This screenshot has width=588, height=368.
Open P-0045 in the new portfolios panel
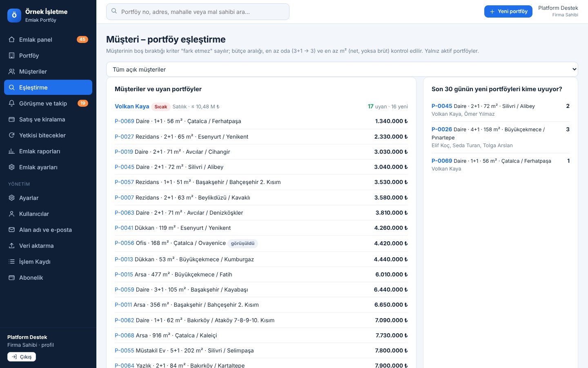[x=442, y=106]
